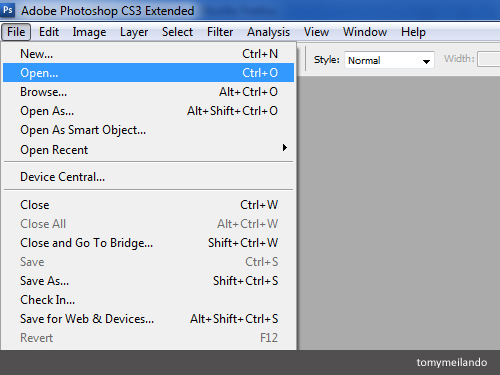Open Device Central... from menu
The height and width of the screenshot is (375, 500).
(x=148, y=177)
